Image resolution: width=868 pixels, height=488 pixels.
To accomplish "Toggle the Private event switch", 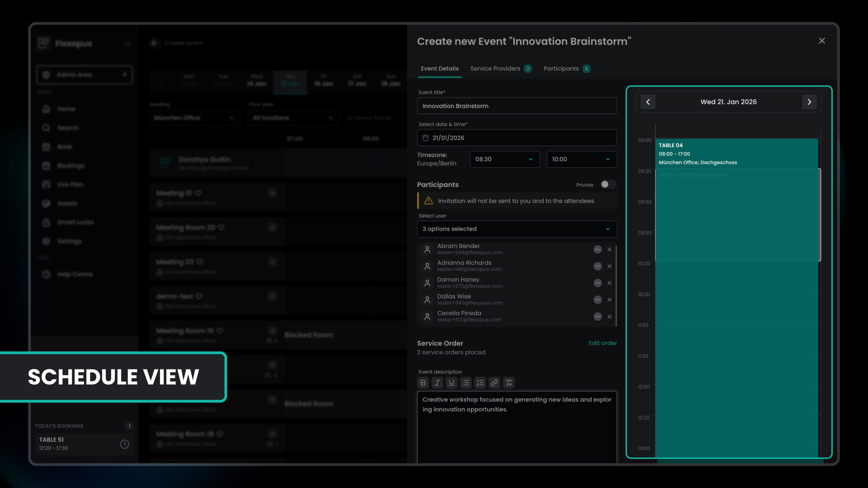I will (x=608, y=184).
